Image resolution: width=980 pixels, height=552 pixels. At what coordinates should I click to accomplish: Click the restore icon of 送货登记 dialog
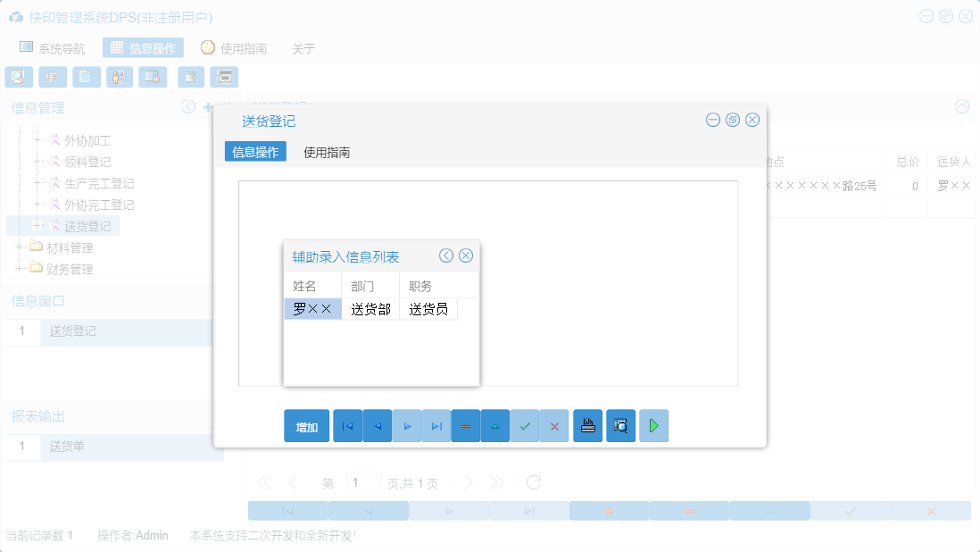tap(733, 120)
